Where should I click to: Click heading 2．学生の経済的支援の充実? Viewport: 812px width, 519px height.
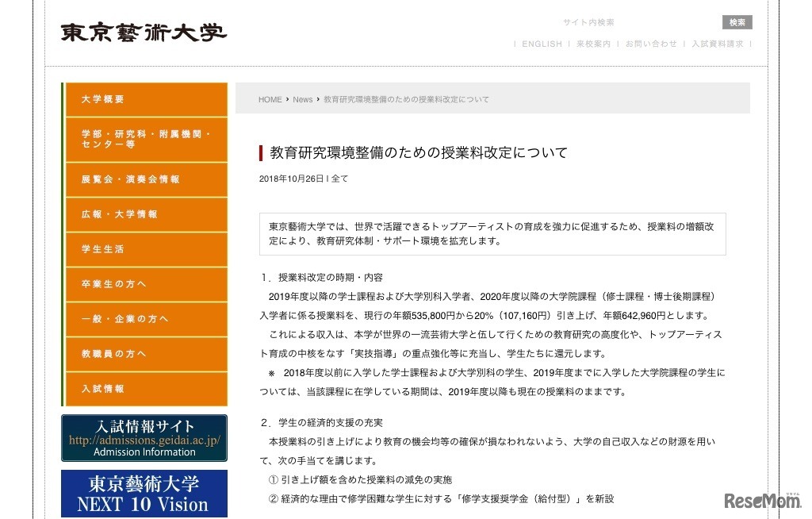click(x=321, y=422)
